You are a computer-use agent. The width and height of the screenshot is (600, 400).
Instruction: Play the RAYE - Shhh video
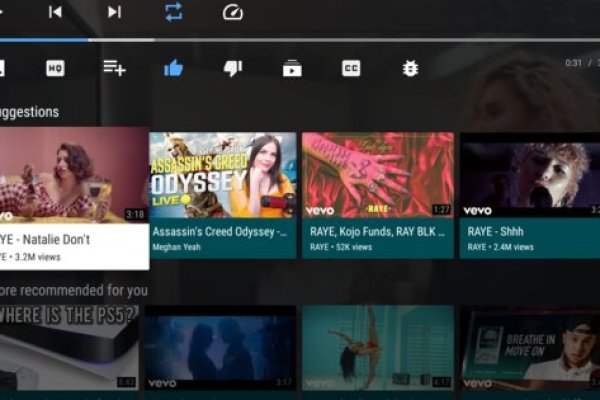point(530,175)
